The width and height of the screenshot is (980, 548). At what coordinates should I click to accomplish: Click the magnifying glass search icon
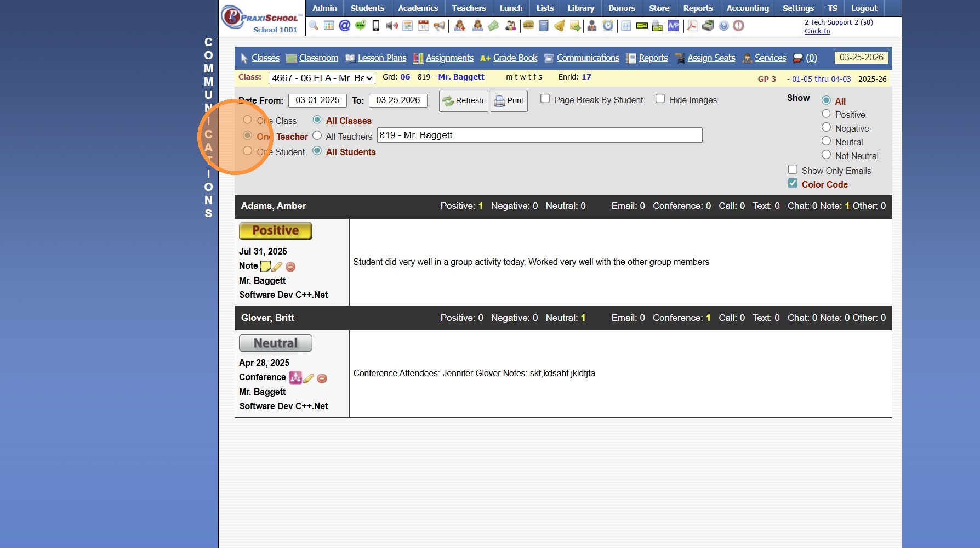(314, 26)
